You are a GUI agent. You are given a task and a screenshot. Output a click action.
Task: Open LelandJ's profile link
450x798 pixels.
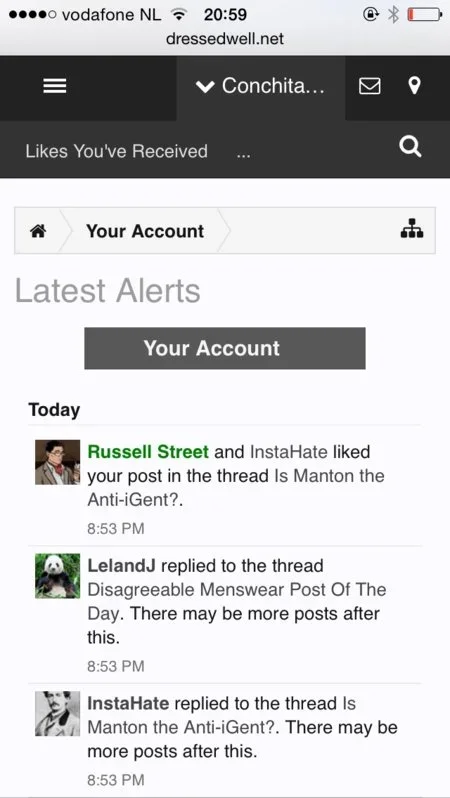click(122, 565)
